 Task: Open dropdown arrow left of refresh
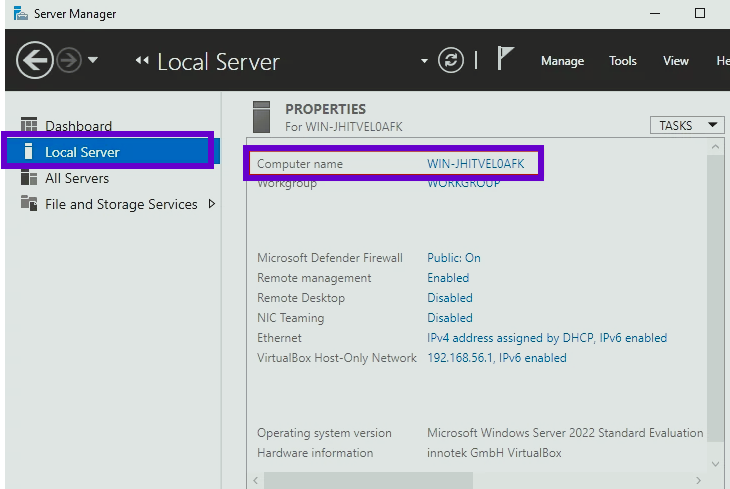point(424,61)
